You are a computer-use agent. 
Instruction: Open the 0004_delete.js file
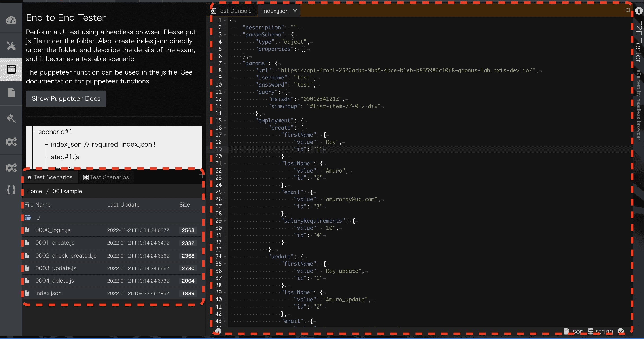(x=55, y=280)
